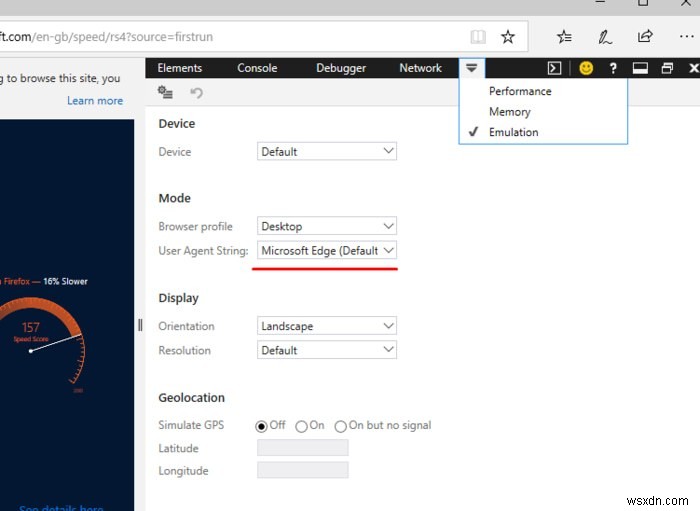
Task: Undock DevTools into separate window icon
Action: coord(667,68)
